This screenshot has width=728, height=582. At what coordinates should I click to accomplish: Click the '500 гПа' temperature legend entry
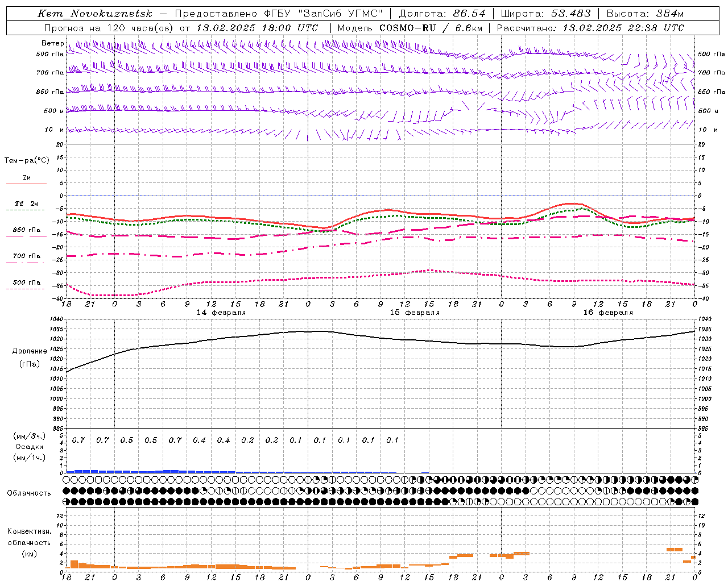26,282
